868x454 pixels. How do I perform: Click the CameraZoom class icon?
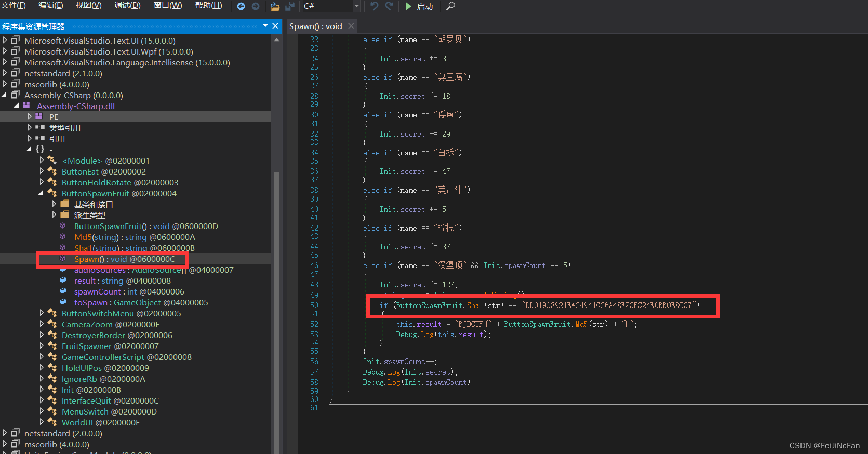(52, 324)
